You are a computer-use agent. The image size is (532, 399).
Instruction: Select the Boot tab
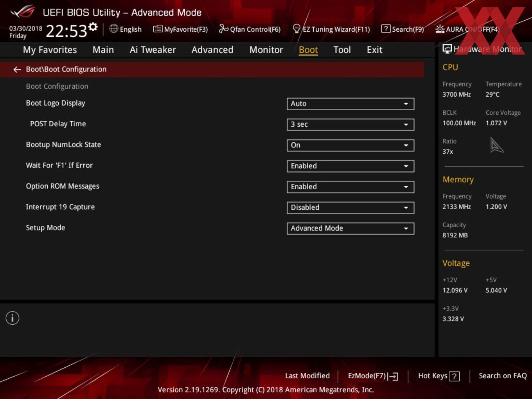(308, 50)
